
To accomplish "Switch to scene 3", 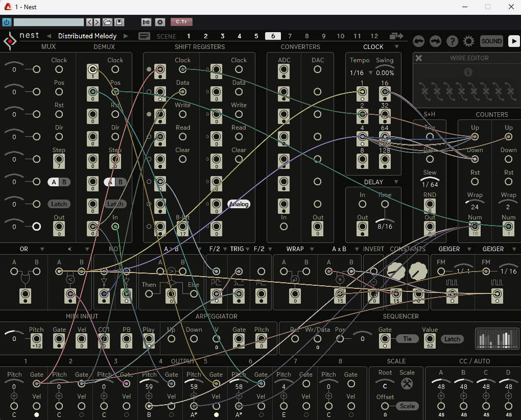I will click(x=223, y=36).
